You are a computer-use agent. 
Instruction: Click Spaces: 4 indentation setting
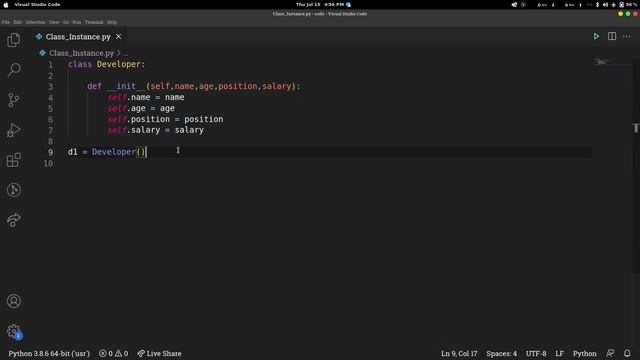point(501,353)
